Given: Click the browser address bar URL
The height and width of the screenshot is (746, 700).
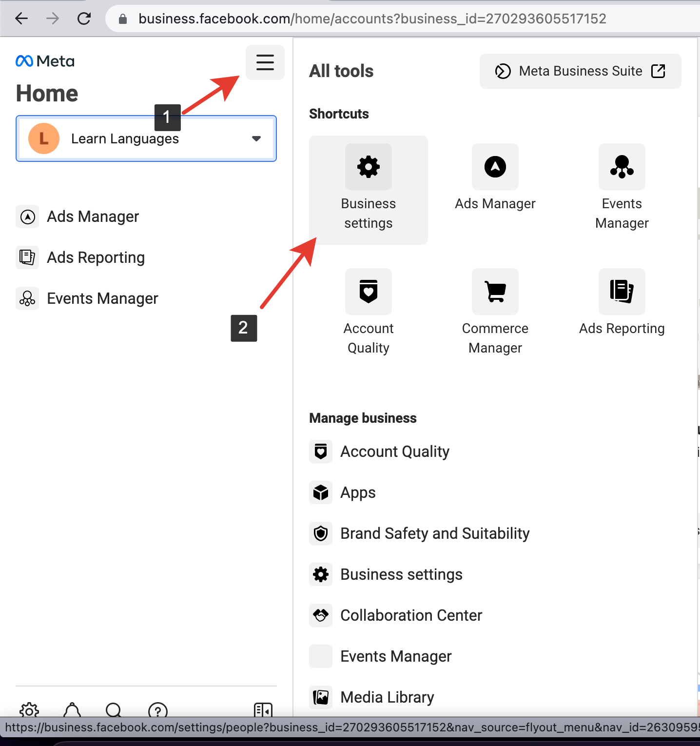Looking at the screenshot, I should tap(372, 19).
